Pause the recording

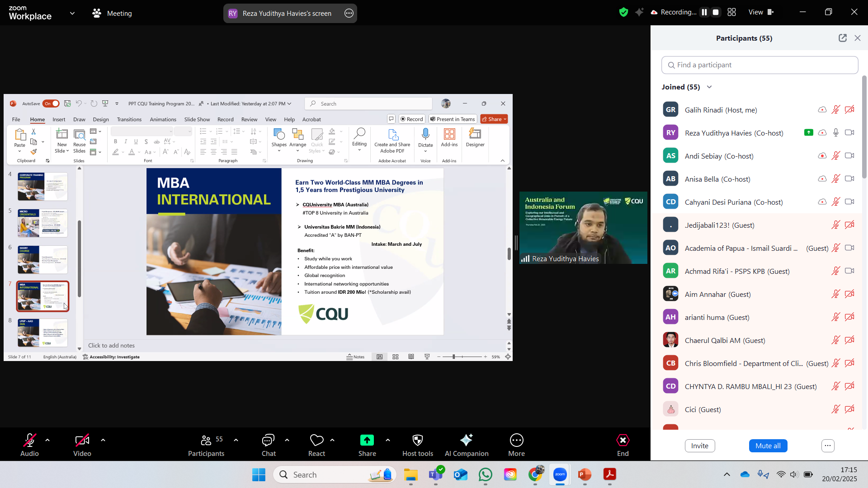click(704, 13)
